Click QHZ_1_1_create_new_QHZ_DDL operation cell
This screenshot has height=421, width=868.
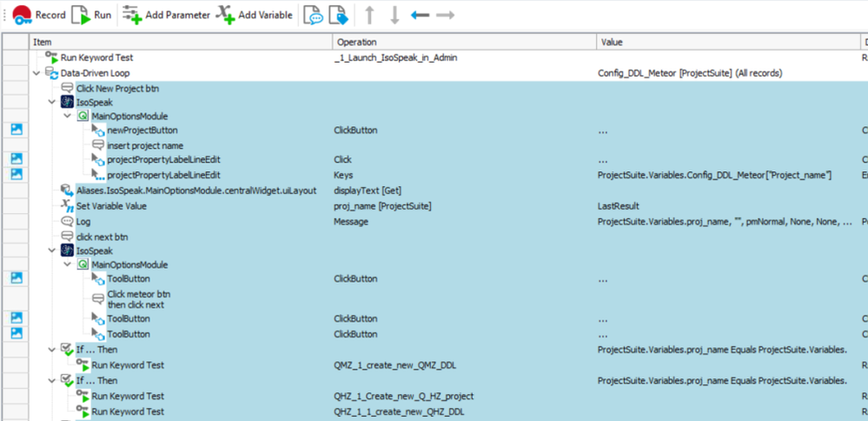pos(399,412)
